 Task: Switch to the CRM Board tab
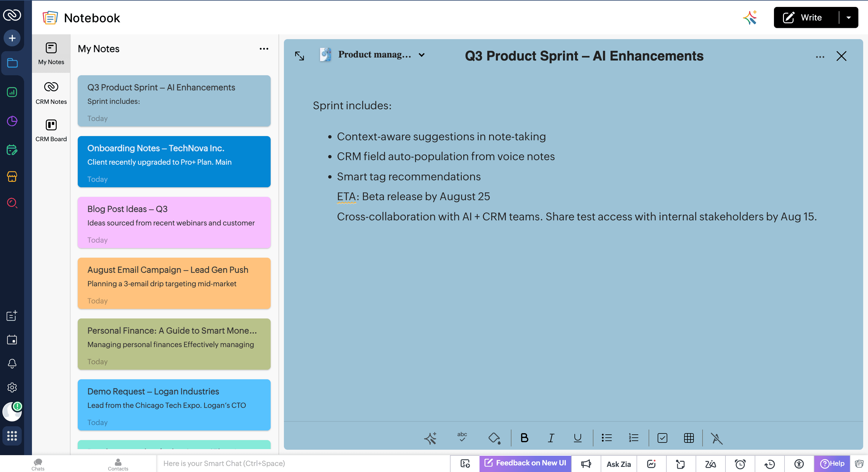(x=51, y=130)
